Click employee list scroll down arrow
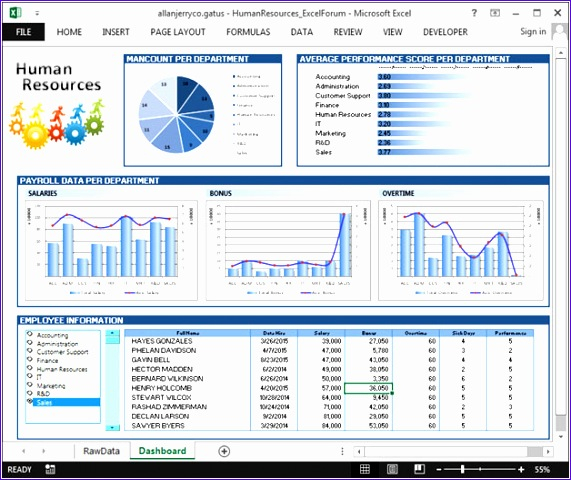Image resolution: width=571 pixels, height=480 pixels. pos(112,427)
